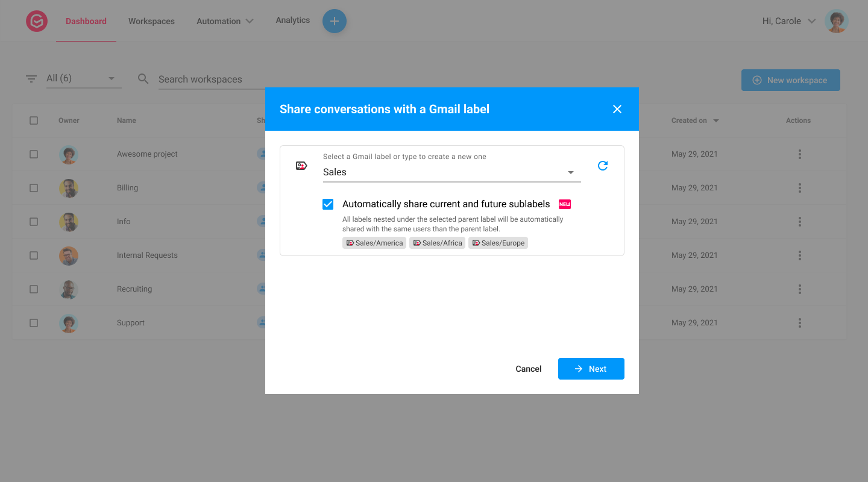
Task: Select the Billing workspace checkbox
Action: click(x=34, y=188)
